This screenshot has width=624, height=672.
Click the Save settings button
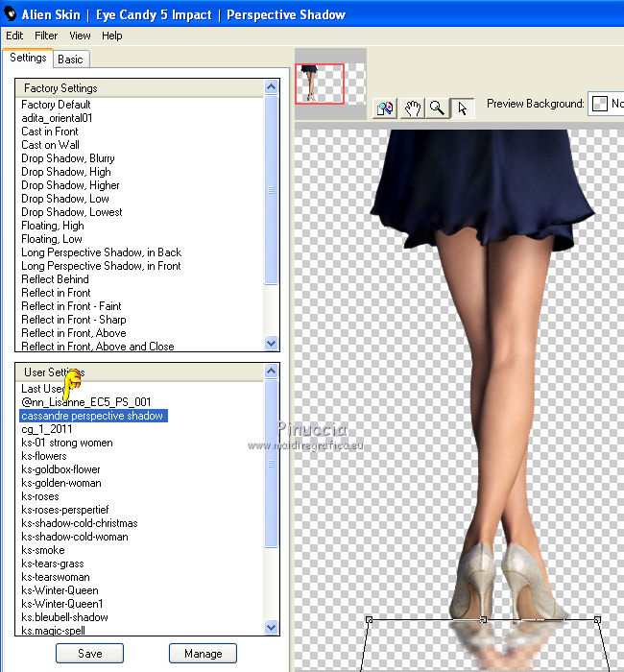89,653
